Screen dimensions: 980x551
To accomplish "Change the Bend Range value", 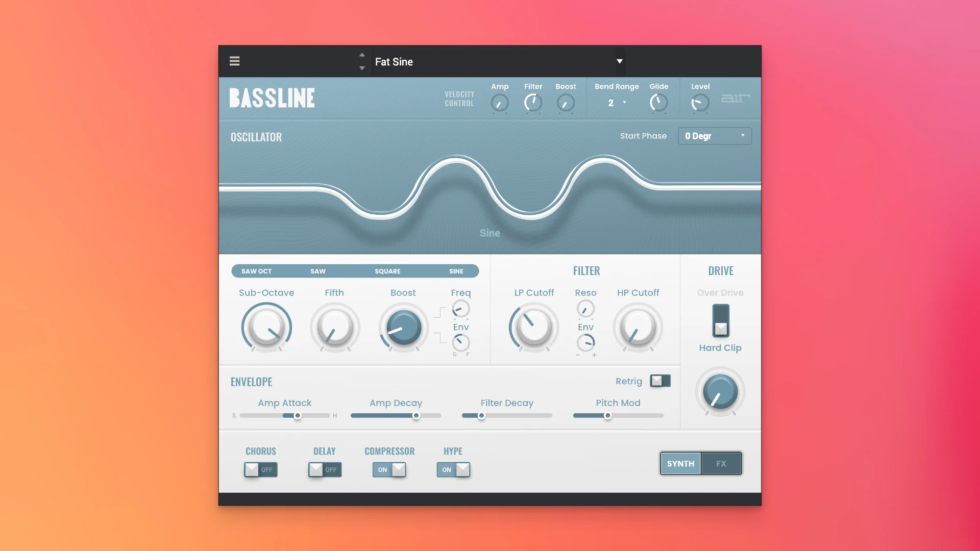I will click(x=616, y=103).
